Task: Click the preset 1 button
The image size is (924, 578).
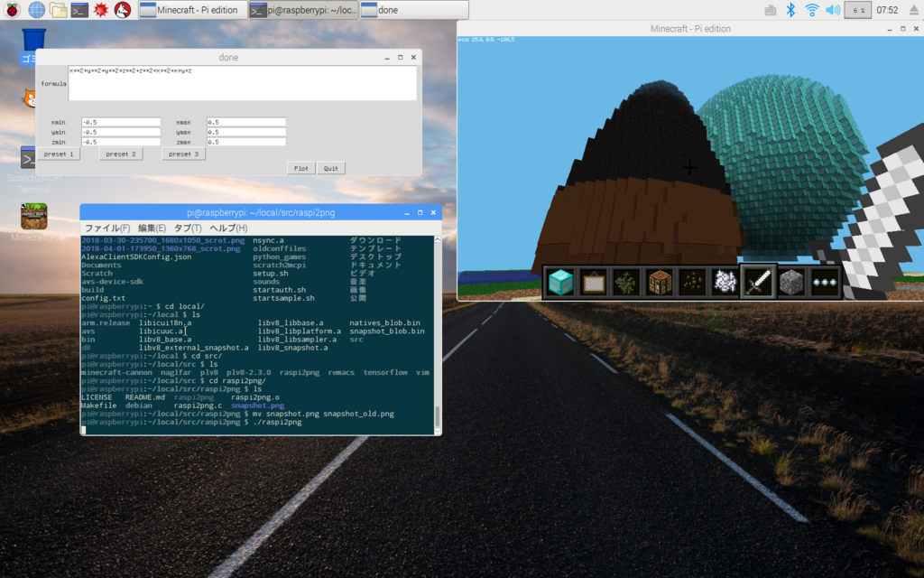Action: [x=59, y=154]
